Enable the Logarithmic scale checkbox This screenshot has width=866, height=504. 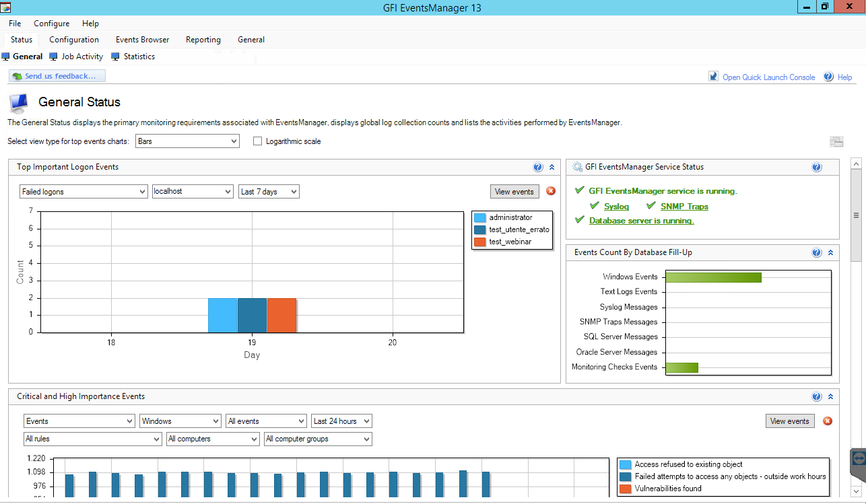pos(257,141)
